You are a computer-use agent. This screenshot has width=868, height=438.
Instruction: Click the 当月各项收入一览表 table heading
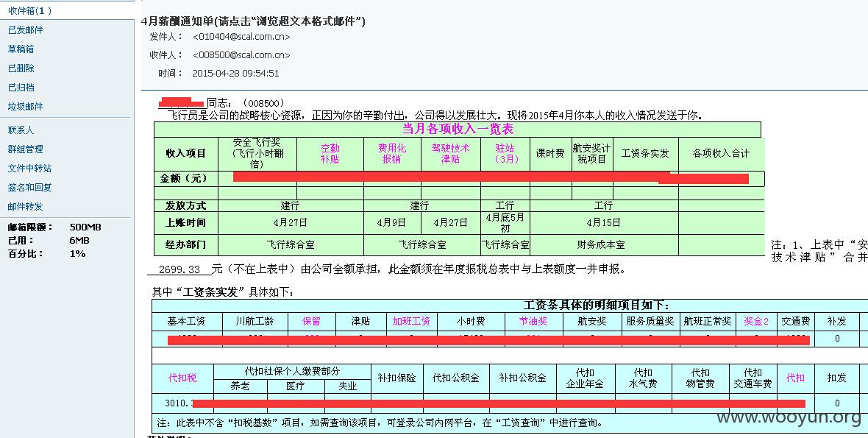click(x=458, y=129)
